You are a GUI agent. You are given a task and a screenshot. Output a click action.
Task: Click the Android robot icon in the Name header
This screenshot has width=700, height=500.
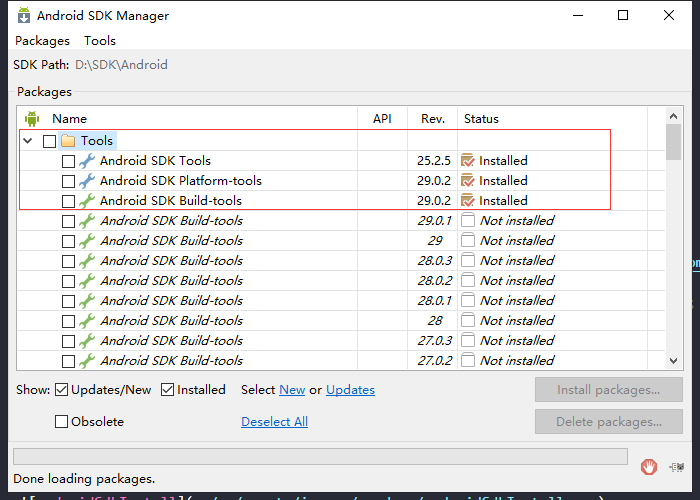(x=32, y=119)
